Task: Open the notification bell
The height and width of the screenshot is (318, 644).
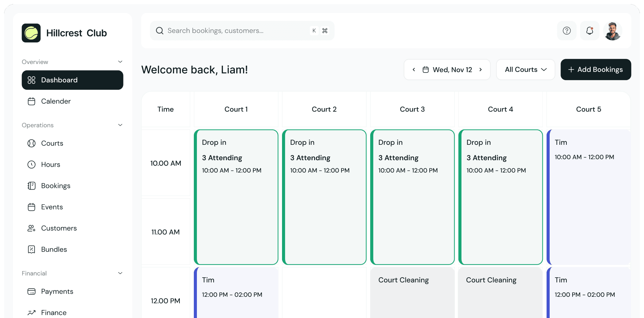Action: [589, 30]
